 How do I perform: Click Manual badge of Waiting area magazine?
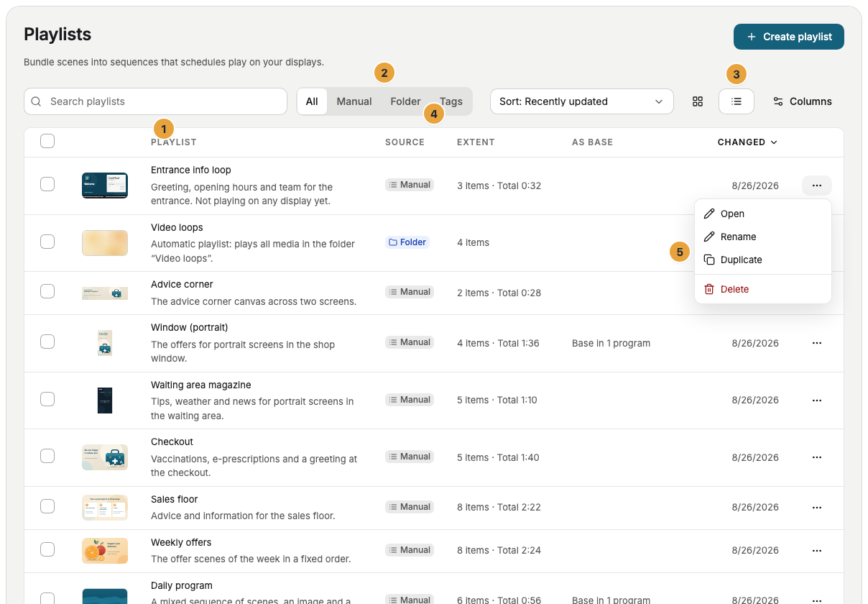click(x=410, y=400)
